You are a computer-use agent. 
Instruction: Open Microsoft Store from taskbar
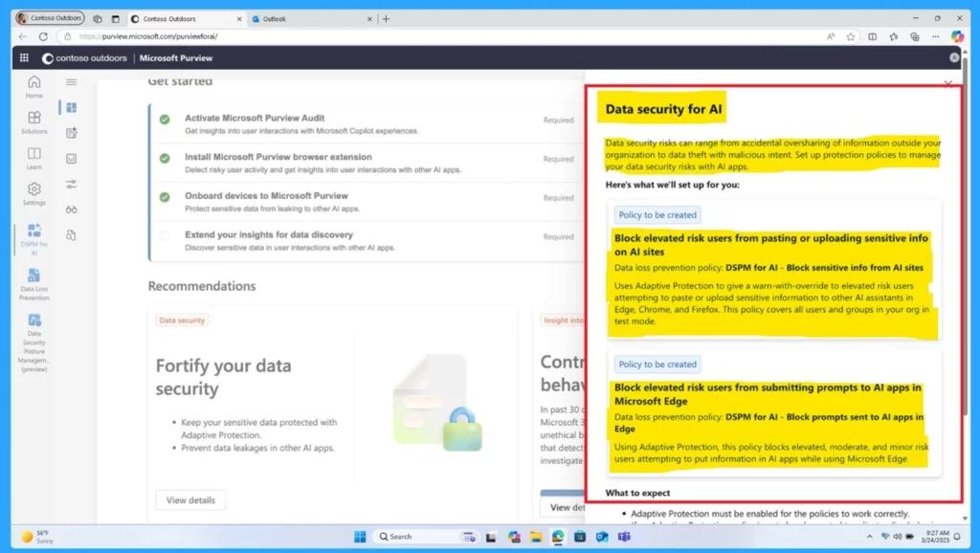point(580,537)
